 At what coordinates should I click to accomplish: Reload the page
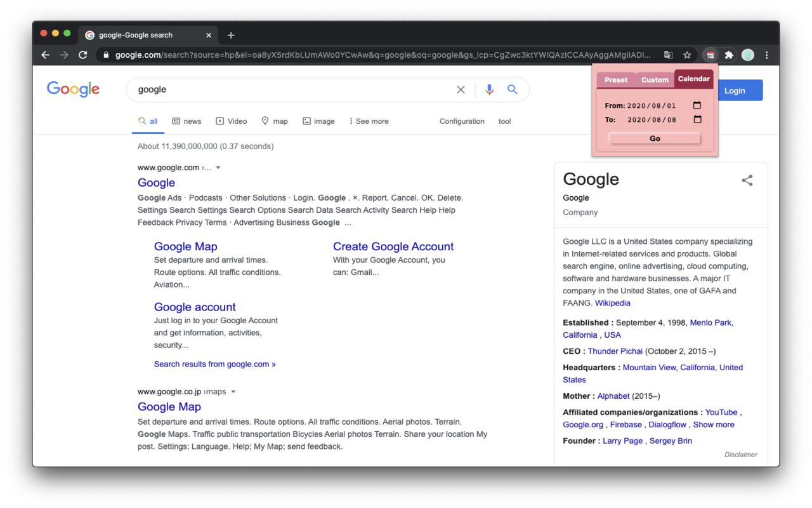point(82,55)
